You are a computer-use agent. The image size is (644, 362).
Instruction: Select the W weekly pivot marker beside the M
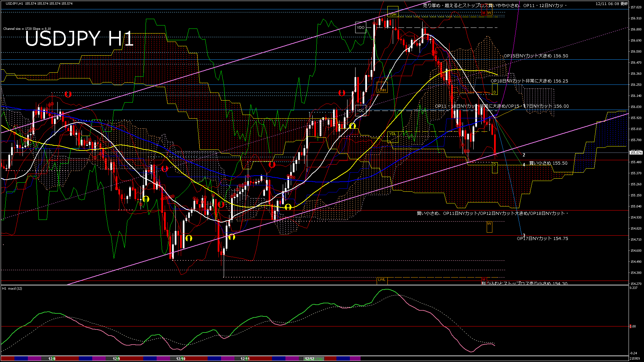point(489,12)
